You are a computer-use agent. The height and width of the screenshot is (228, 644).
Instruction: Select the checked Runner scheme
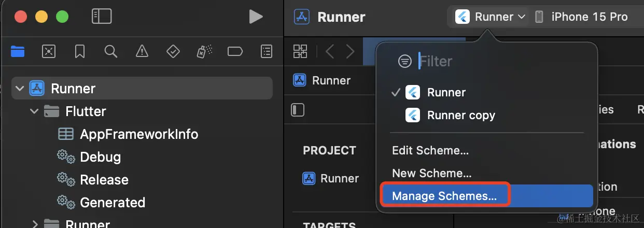click(446, 93)
